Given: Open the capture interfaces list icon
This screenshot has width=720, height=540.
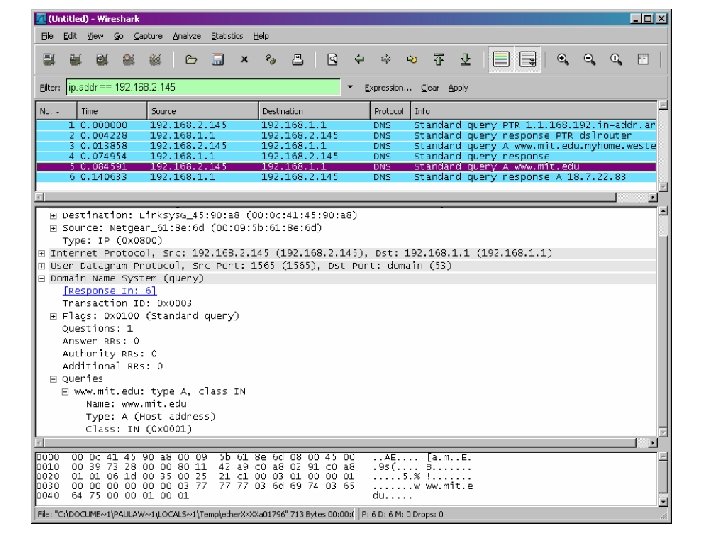Looking at the screenshot, I should [x=49, y=60].
